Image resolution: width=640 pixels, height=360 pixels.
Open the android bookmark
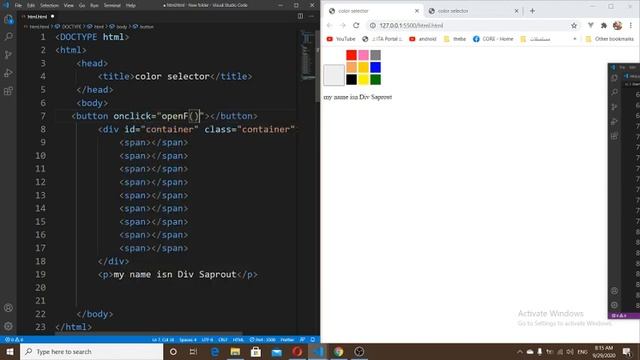coord(423,39)
